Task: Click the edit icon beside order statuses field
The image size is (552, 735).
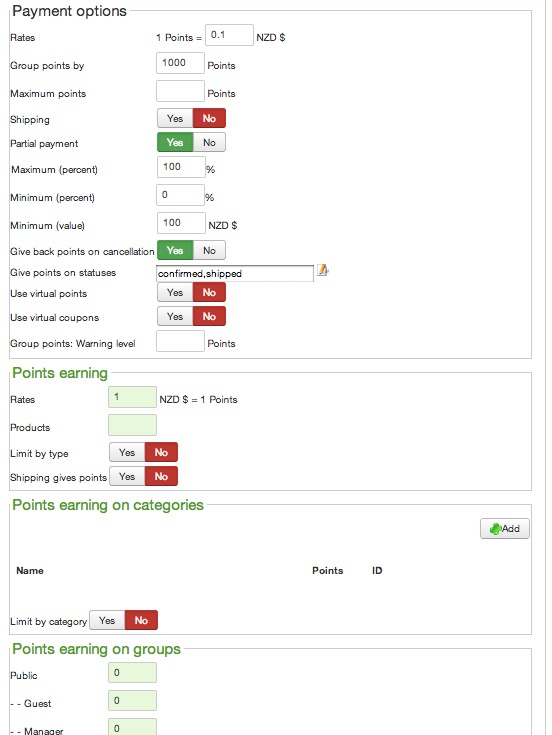Action: pyautogui.click(x=323, y=270)
